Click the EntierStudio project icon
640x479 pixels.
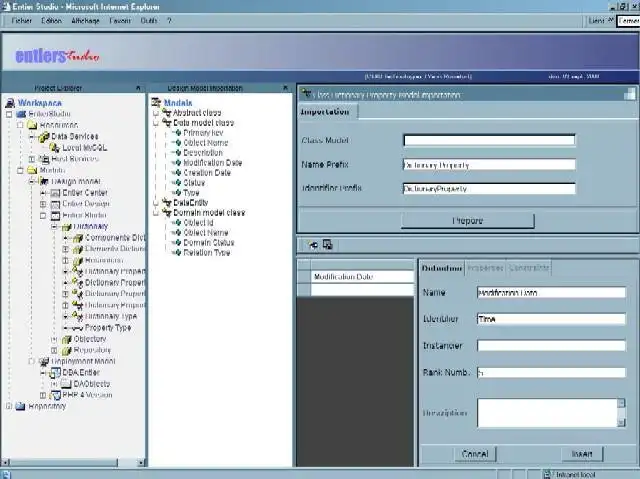point(21,114)
